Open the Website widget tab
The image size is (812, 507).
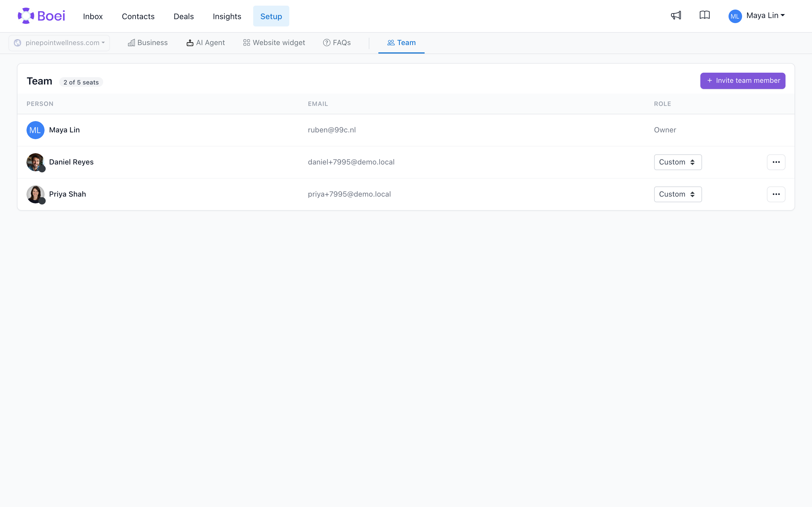pos(274,43)
